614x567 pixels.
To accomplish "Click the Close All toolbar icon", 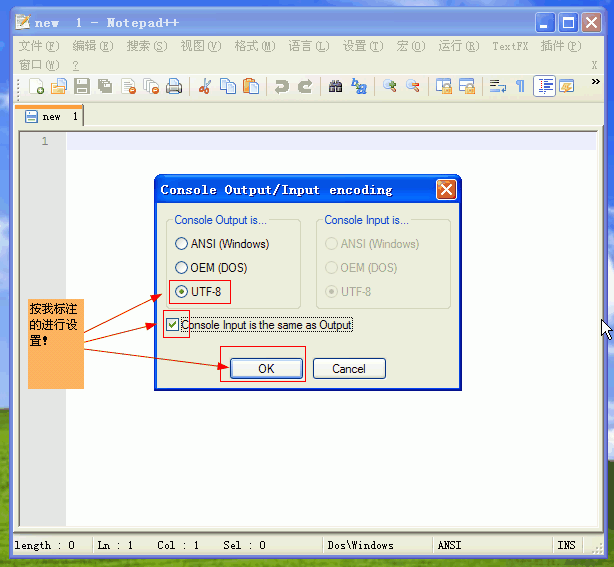I will coord(151,86).
